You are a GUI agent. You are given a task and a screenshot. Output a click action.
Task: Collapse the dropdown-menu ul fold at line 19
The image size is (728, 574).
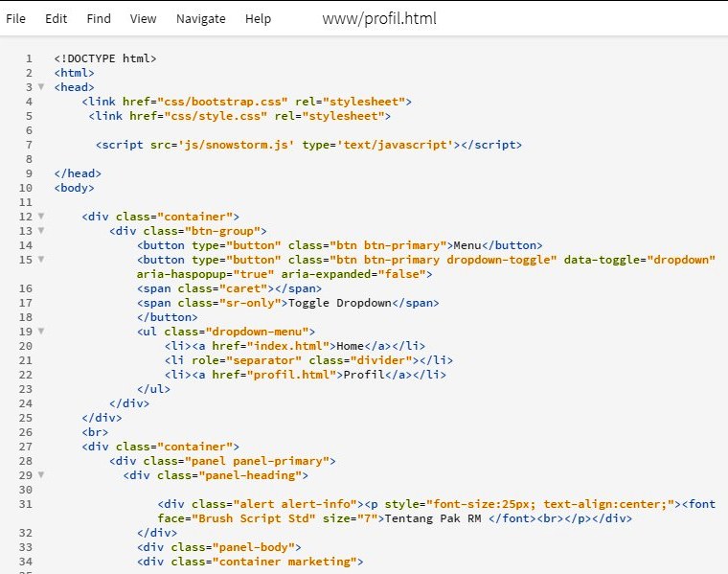coord(41,332)
